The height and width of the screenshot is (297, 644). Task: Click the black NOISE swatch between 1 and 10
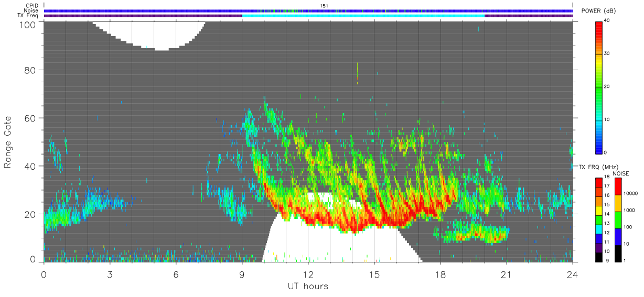pyautogui.click(x=618, y=253)
